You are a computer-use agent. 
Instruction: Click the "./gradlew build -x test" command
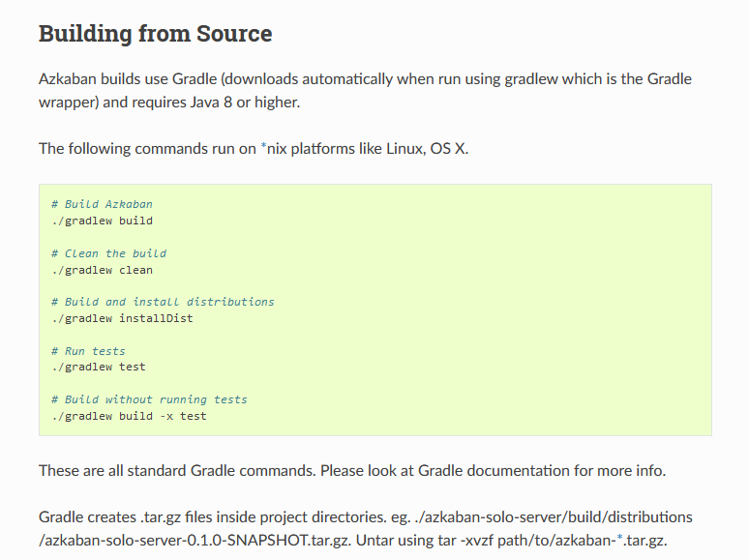pos(130,416)
